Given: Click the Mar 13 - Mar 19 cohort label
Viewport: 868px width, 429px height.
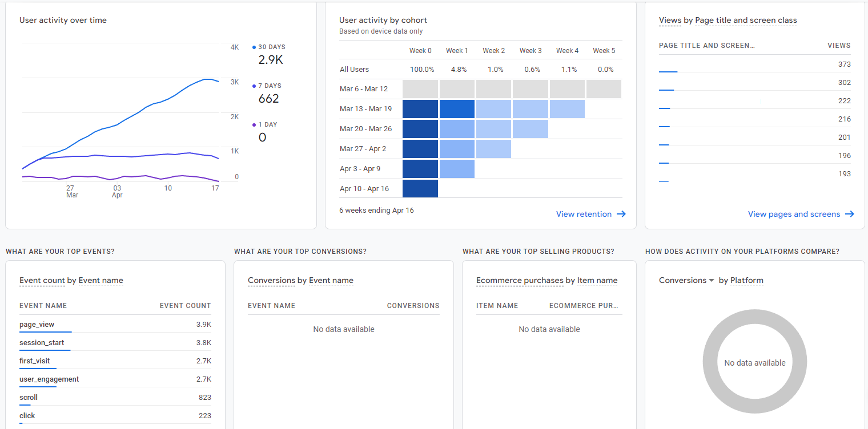Looking at the screenshot, I should 365,108.
